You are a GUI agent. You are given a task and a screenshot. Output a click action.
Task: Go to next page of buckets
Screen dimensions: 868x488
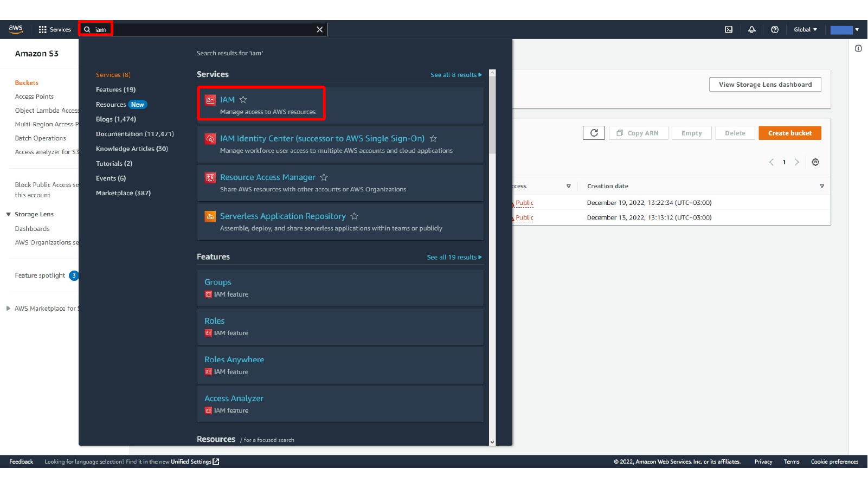coord(797,162)
